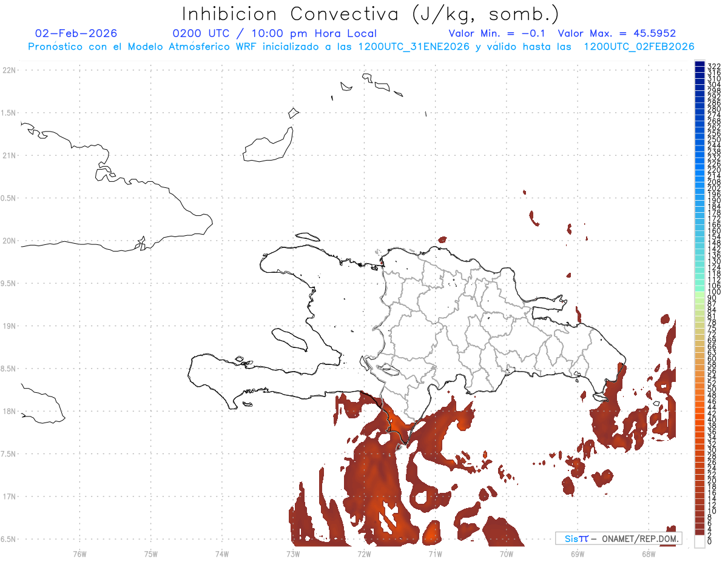Click the colorbar label '202'
This screenshot has height=562, width=728.
pyautogui.click(x=714, y=188)
